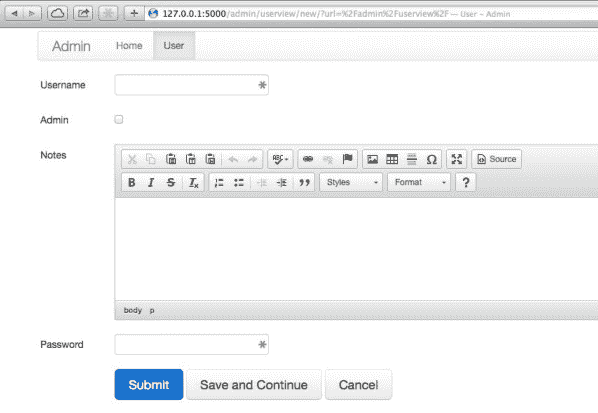Maximize the Notes editor
This screenshot has width=598, height=413.
click(457, 159)
